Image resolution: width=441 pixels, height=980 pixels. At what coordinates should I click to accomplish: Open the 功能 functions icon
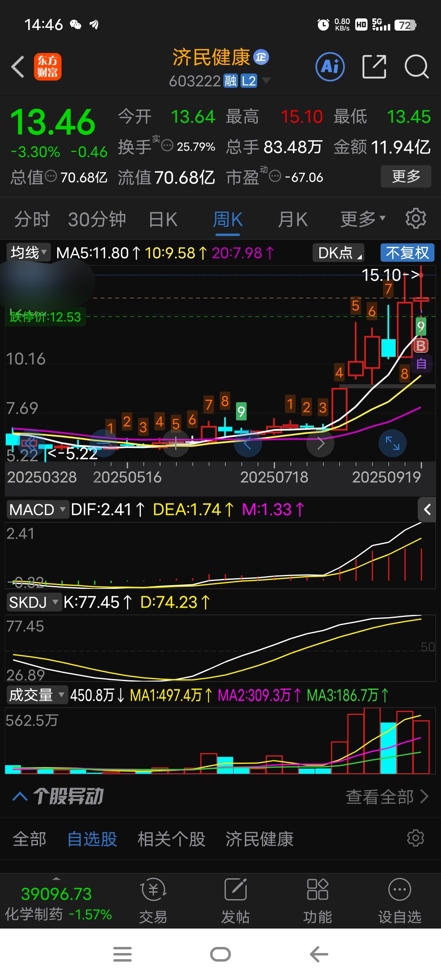pos(318,901)
